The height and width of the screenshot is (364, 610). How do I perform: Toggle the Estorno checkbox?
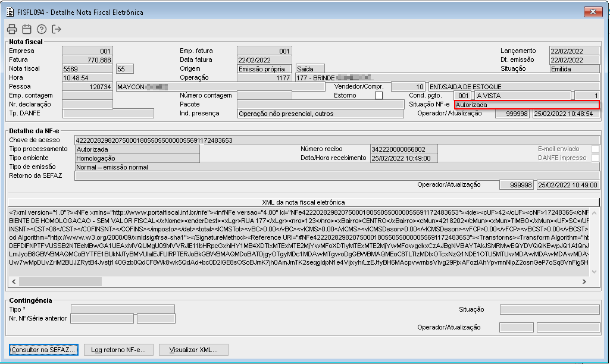click(378, 95)
